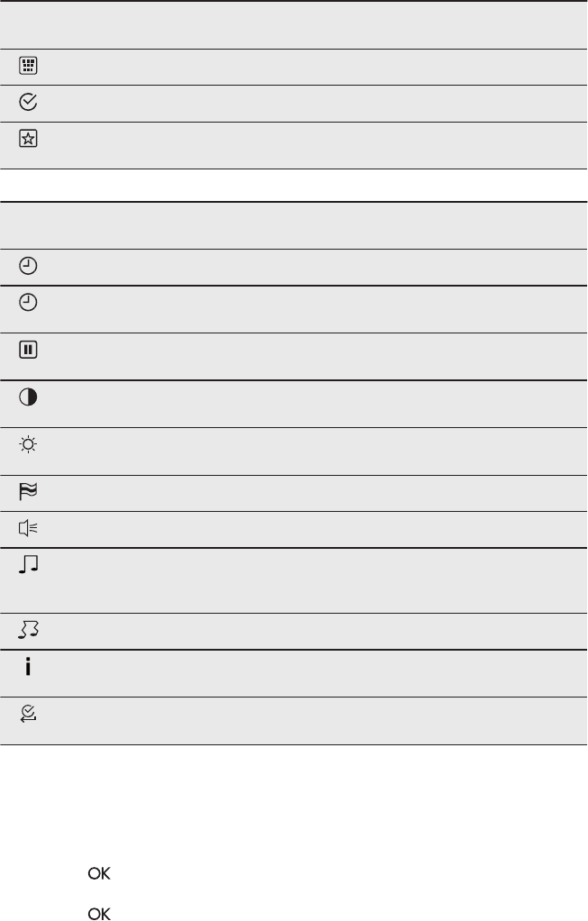Click the checkmark with return arrow icon
Image resolution: width=588 pixels, height=921 pixels.
(x=28, y=716)
